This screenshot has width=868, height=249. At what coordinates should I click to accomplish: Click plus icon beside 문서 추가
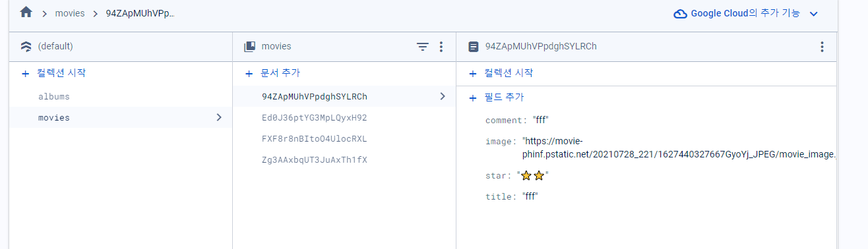tap(249, 73)
